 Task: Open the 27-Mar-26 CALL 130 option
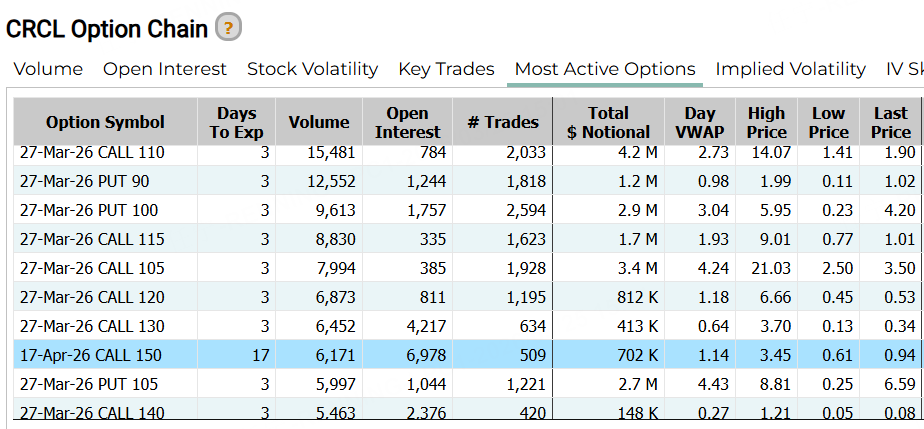click(x=90, y=326)
